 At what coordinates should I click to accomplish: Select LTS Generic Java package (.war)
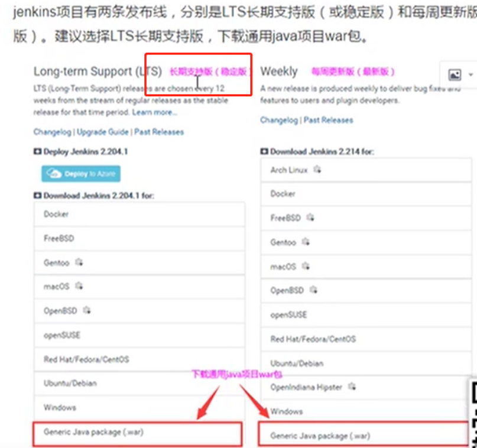point(138,433)
